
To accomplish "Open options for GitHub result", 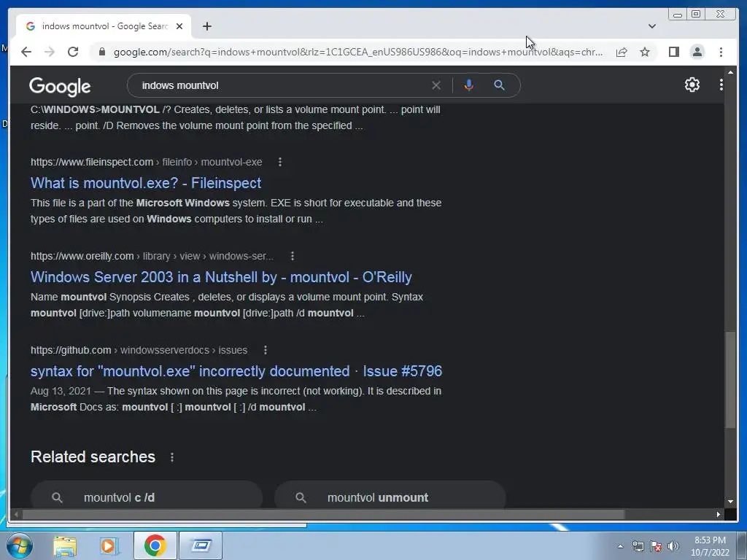I will (x=266, y=350).
